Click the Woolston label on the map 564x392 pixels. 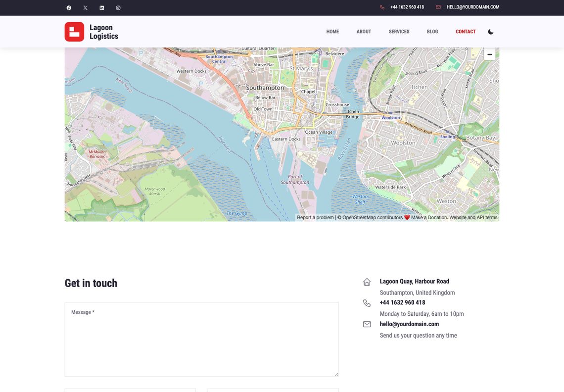pos(403,143)
